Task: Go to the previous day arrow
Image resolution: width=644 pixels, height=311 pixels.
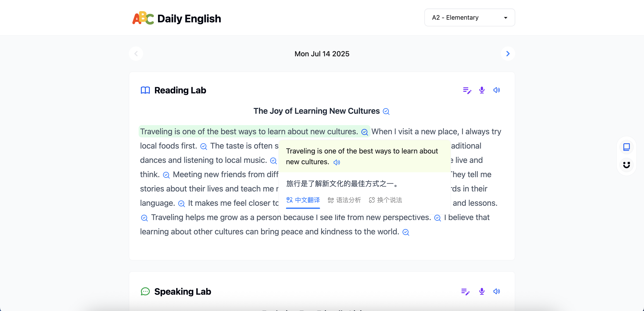Action: (x=136, y=54)
